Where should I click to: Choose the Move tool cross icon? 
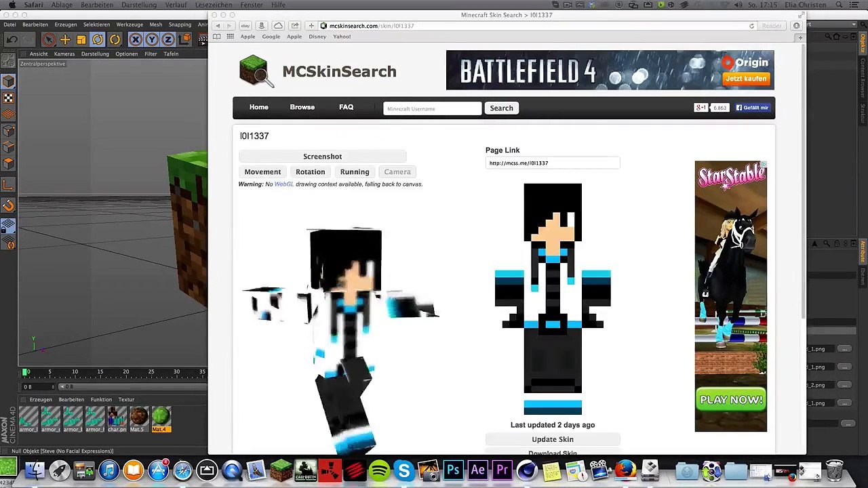pyautogui.click(x=65, y=40)
